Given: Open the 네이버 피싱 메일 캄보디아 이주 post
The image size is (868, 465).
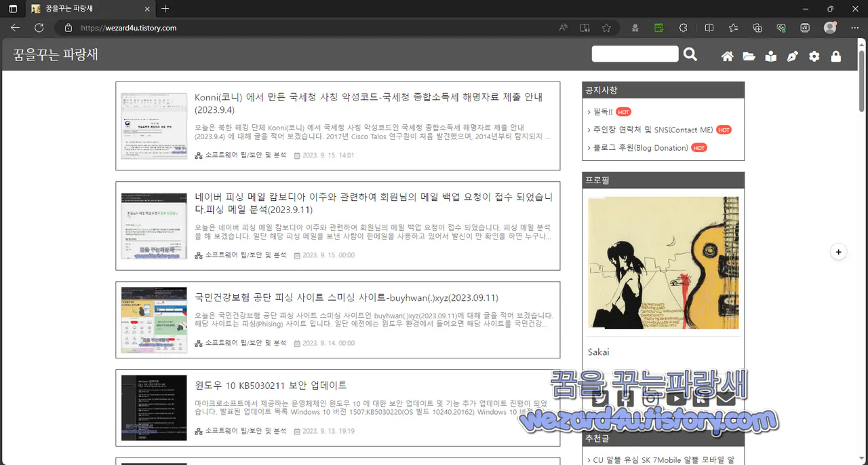Looking at the screenshot, I should (374, 203).
